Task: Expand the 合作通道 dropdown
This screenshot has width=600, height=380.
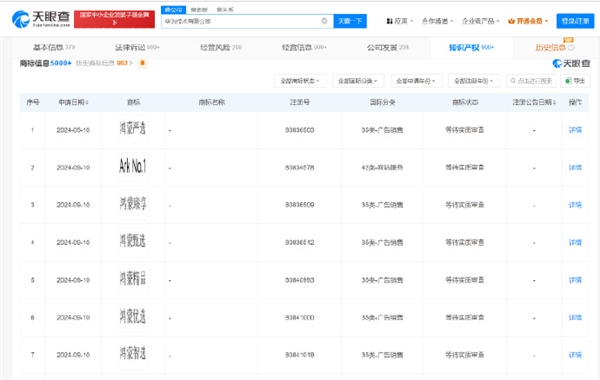Action: click(x=437, y=21)
